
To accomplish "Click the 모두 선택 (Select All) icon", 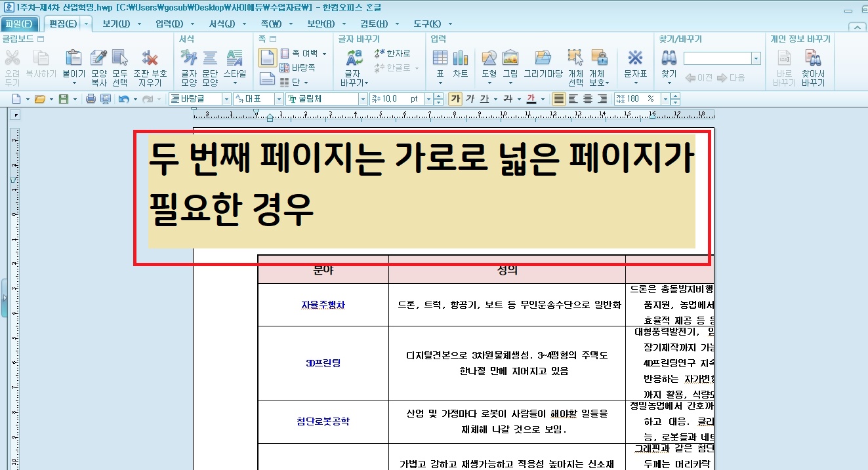I will (119, 58).
